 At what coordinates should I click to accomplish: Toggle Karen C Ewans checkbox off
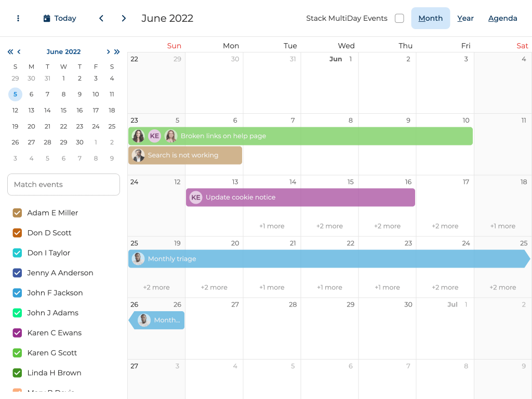click(17, 333)
